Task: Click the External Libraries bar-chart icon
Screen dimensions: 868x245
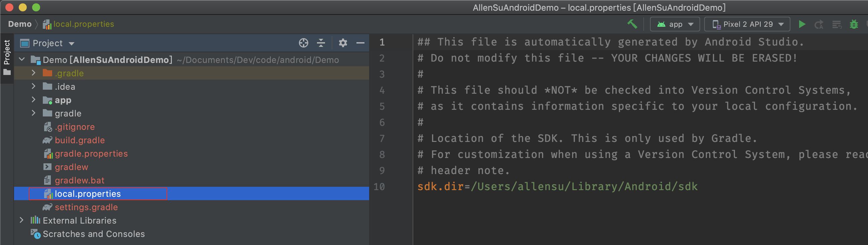Action: 35,220
